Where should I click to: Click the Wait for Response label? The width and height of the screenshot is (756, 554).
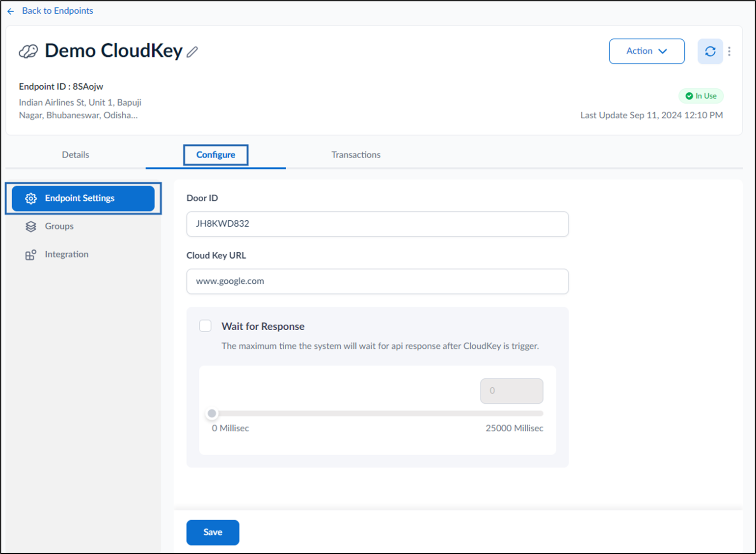click(x=263, y=326)
